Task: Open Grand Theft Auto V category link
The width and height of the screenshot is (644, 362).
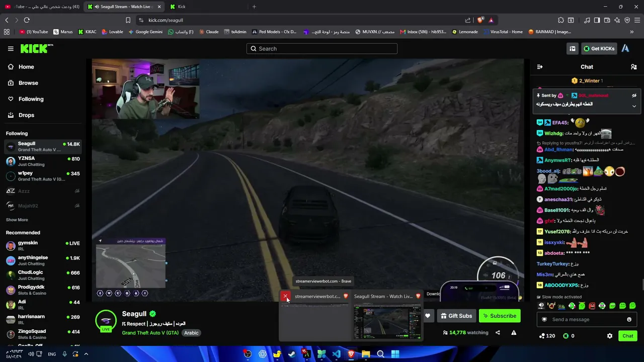Action: (150, 333)
